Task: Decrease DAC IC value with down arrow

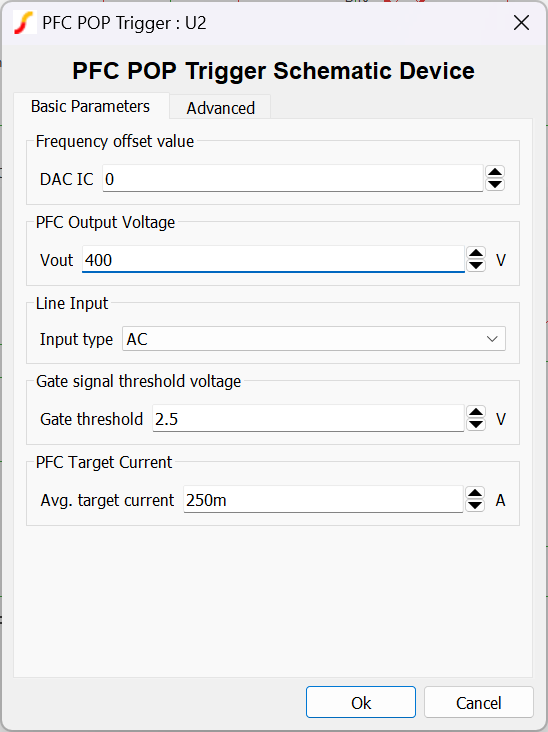Action: 495,184
